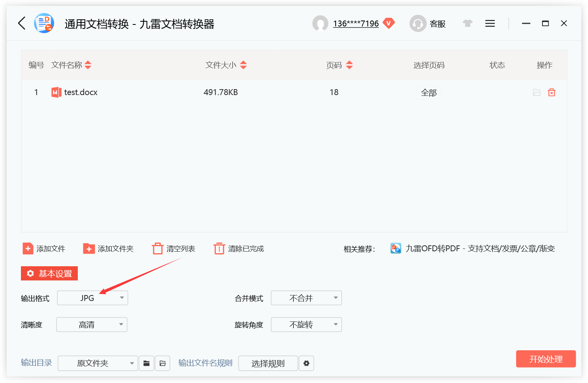Screen dimensions: 588x383
Task: Maximize the converter window
Action: click(545, 23)
